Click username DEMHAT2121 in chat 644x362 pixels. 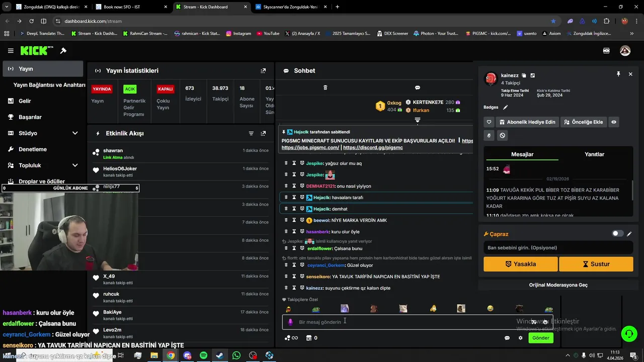coord(320,186)
